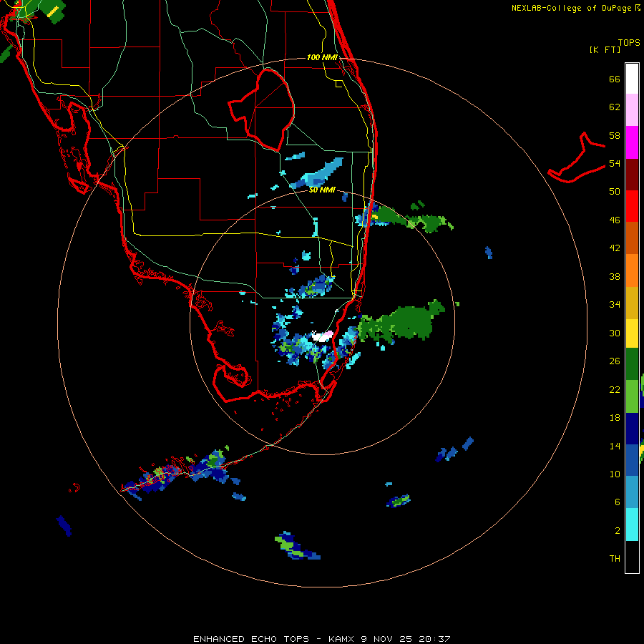Select the light green legend swatch

coord(632,396)
